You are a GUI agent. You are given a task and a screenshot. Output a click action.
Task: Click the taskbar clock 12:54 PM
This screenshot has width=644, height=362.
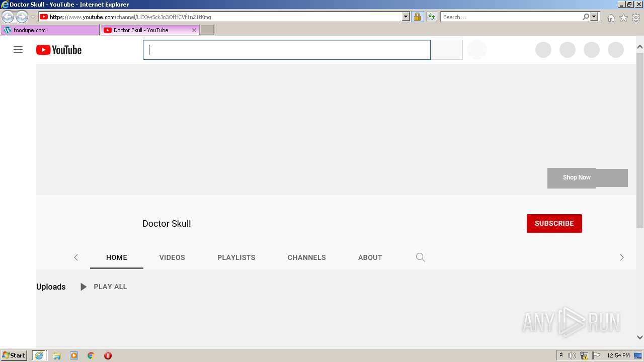pyautogui.click(x=618, y=355)
